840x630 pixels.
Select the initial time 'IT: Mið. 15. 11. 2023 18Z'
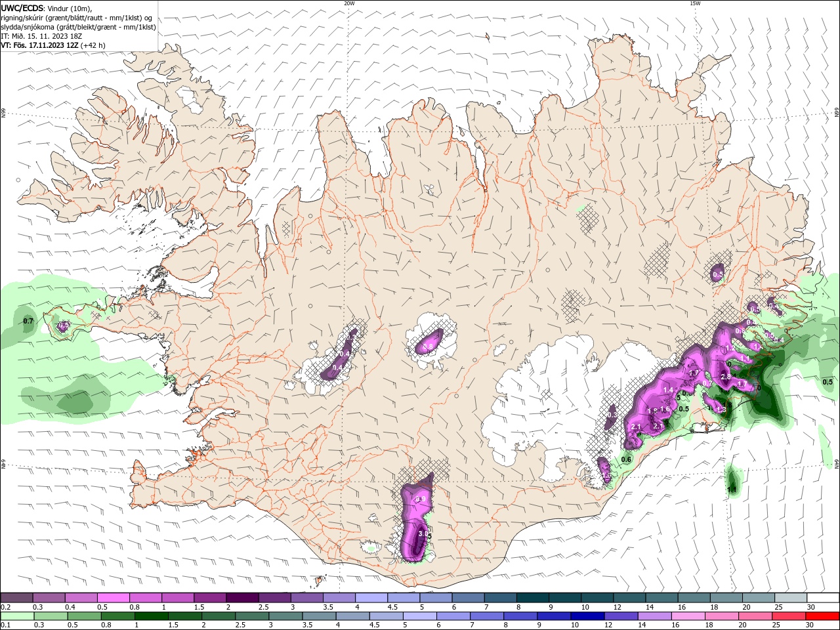click(41, 36)
